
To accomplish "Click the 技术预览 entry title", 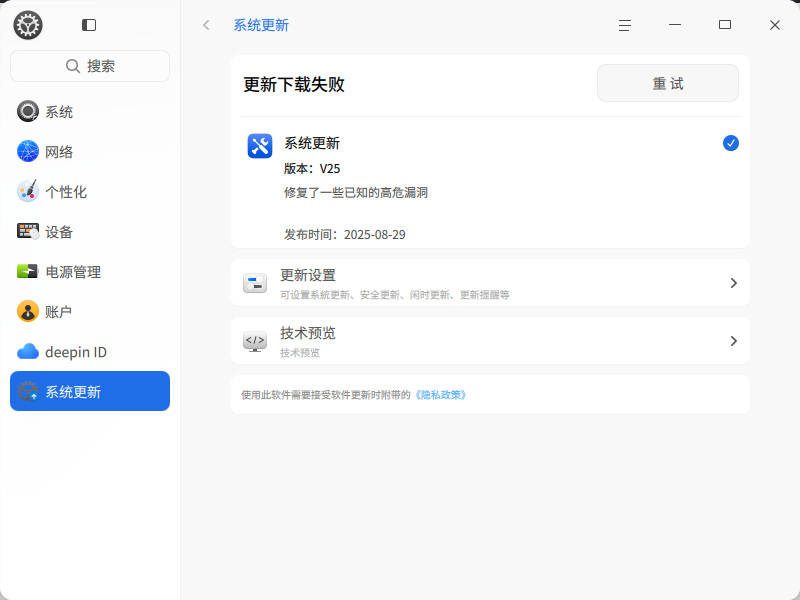I will pos(308,333).
